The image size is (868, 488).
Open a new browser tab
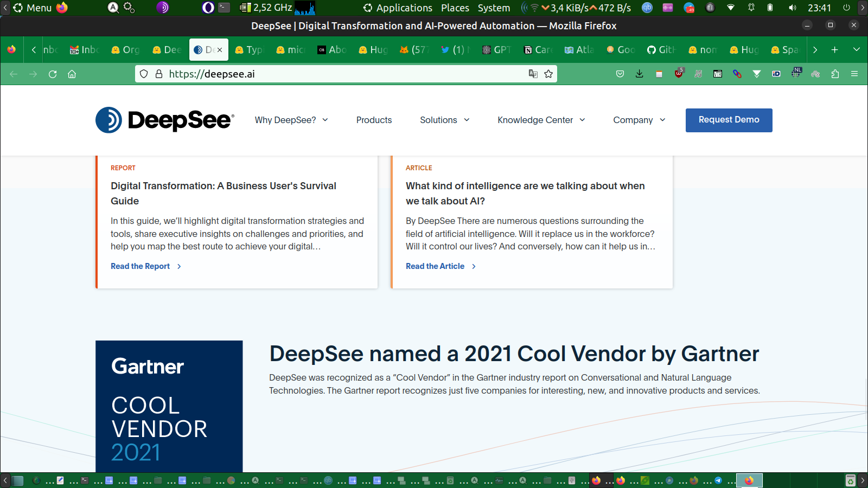click(834, 50)
